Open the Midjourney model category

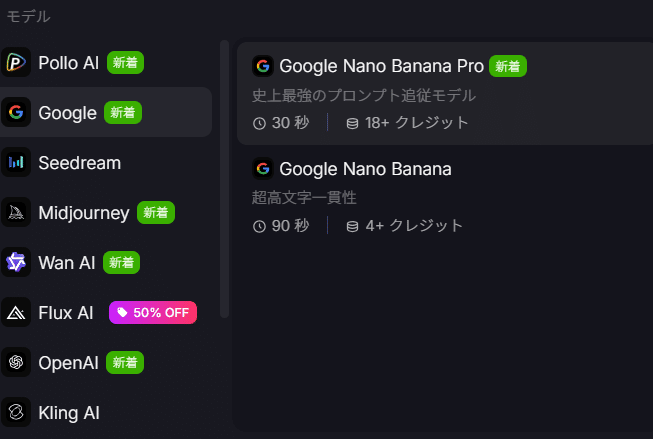(84, 212)
